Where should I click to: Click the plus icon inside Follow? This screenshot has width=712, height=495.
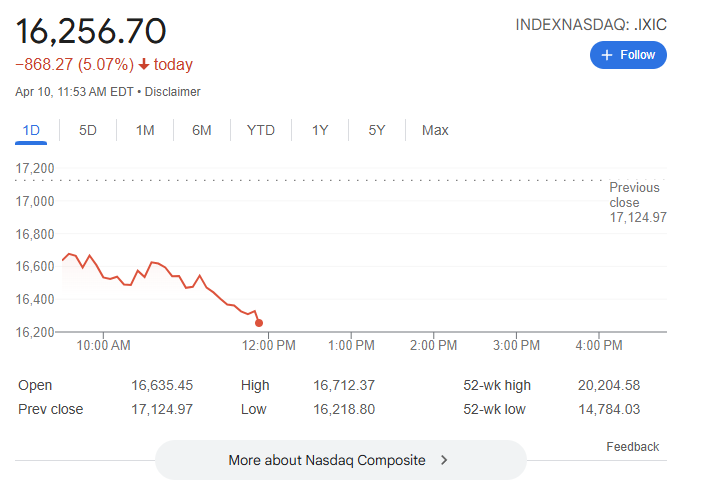(606, 55)
